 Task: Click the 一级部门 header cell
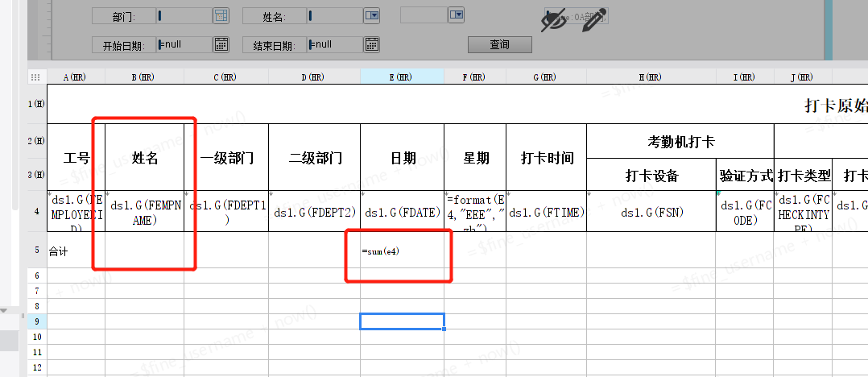(225, 157)
